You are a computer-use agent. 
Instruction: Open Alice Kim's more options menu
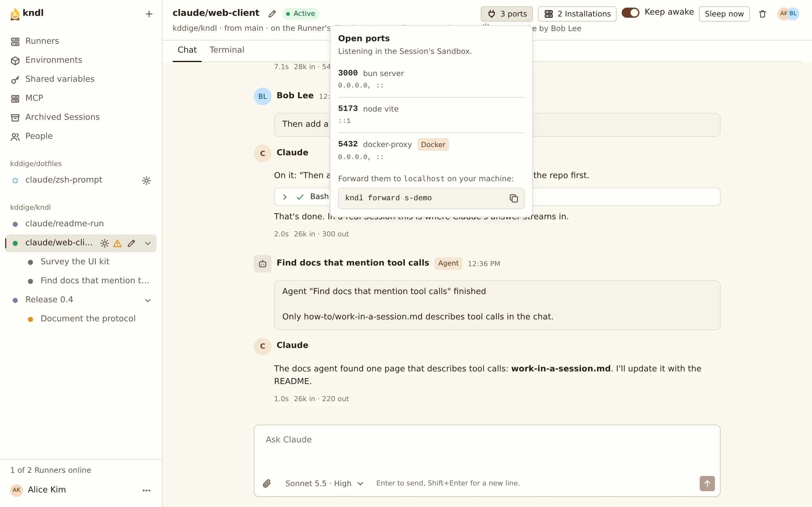tap(146, 490)
